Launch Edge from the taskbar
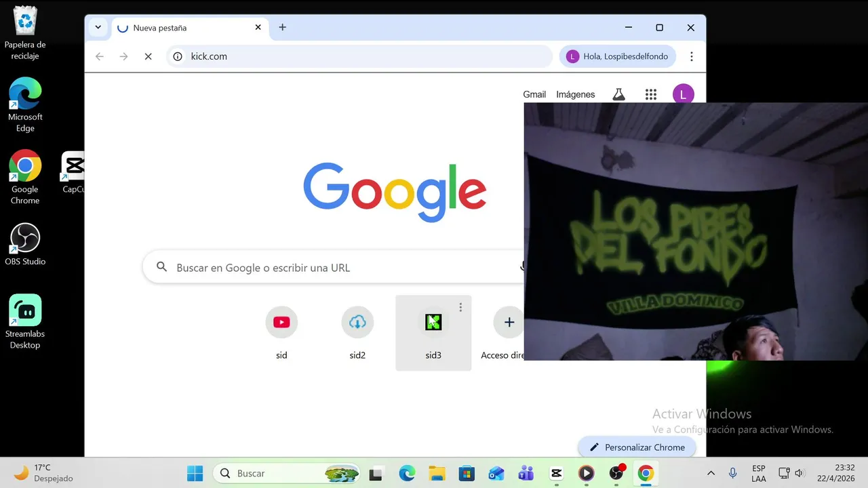This screenshot has height=488, width=868. click(x=407, y=473)
